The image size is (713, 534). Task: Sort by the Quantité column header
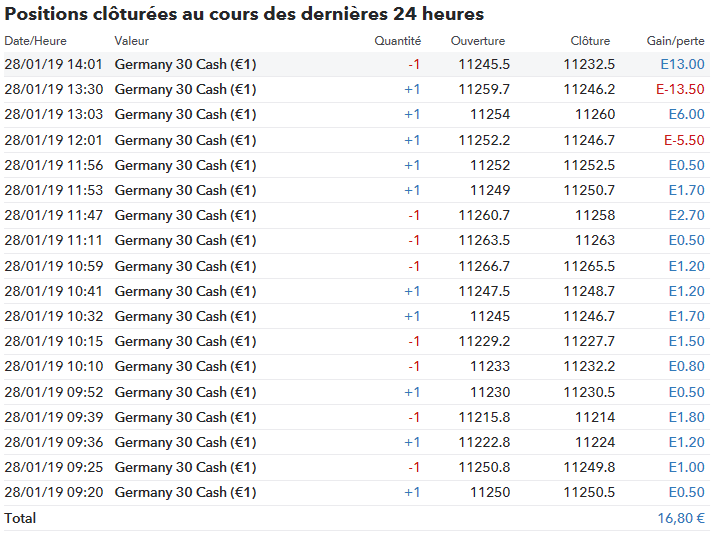tap(397, 41)
